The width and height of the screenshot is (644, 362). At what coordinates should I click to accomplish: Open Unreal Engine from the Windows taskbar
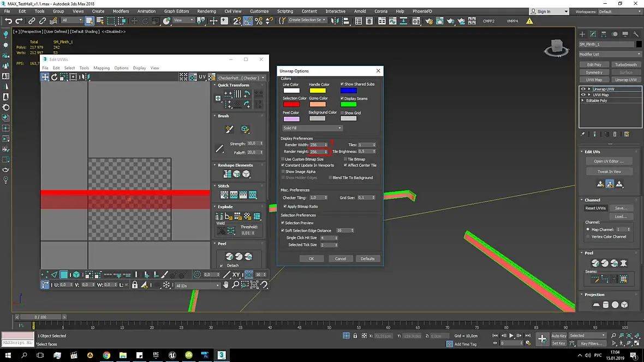(172, 355)
